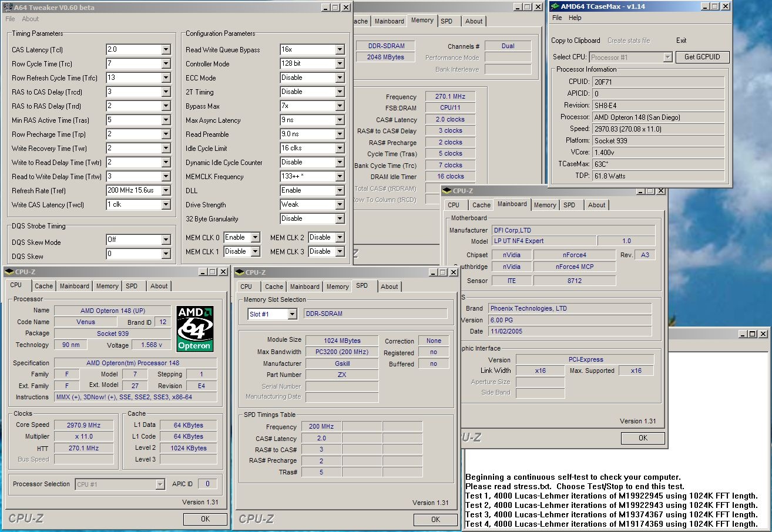
Task: Click OK in the CPU-Z SPD window
Action: (435, 520)
